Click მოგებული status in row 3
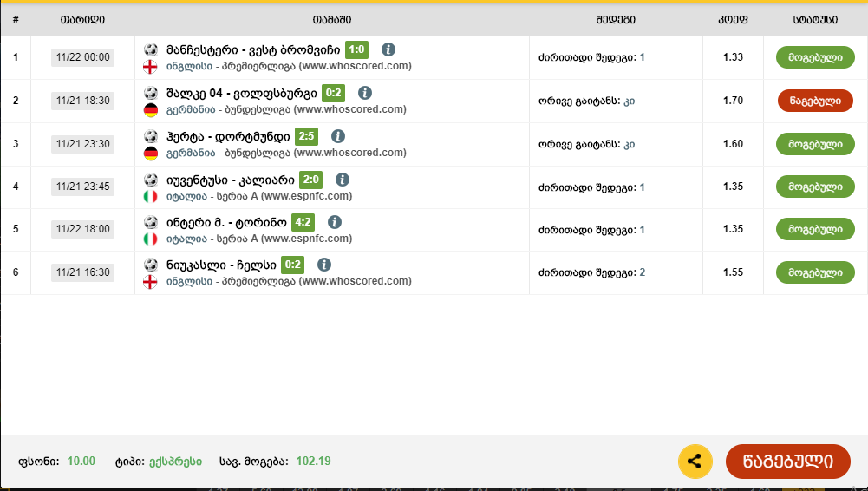Screen dimensions: 868x491 (x=815, y=144)
